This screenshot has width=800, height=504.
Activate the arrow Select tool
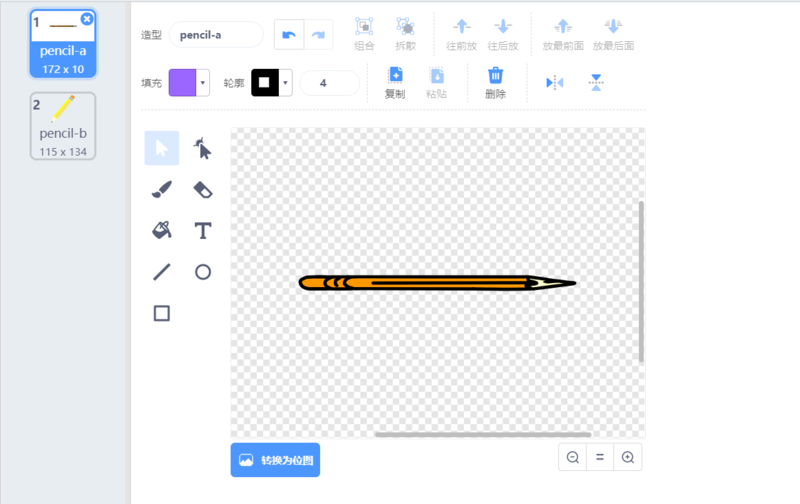tap(162, 148)
